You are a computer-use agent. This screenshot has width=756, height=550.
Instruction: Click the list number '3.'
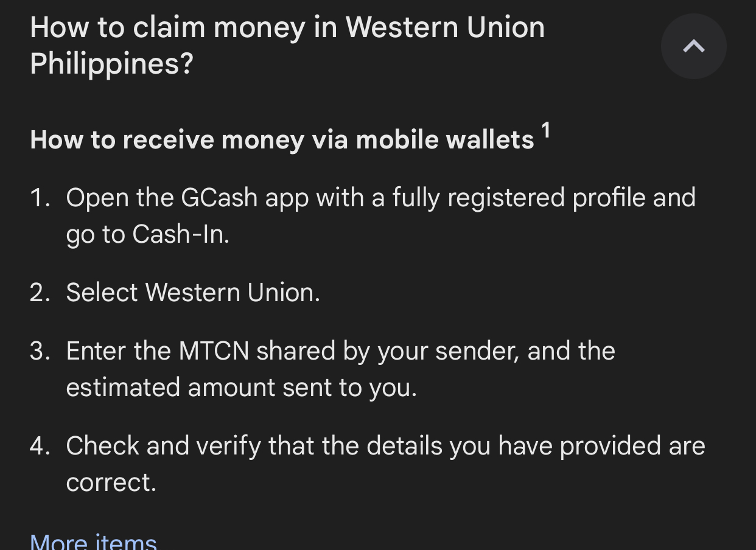(40, 351)
